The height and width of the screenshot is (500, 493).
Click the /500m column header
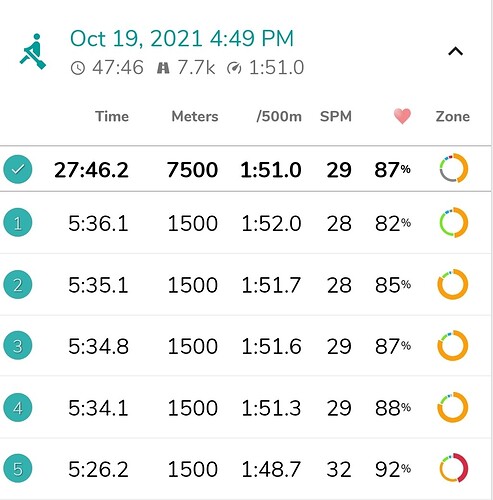279,116
